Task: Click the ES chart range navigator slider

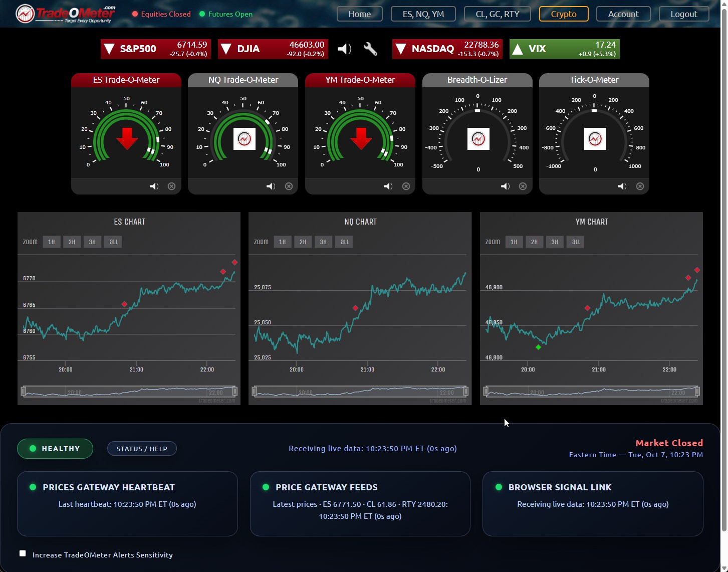Action: coord(129,391)
